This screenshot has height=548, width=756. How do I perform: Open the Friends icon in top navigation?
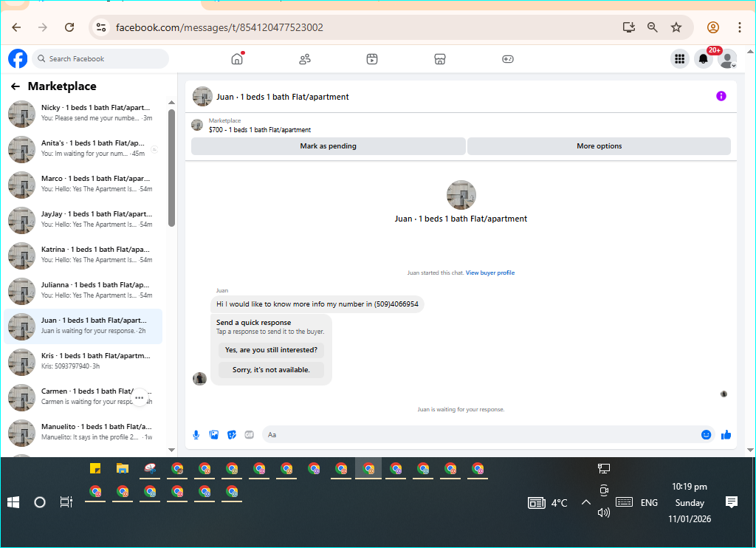click(x=305, y=59)
